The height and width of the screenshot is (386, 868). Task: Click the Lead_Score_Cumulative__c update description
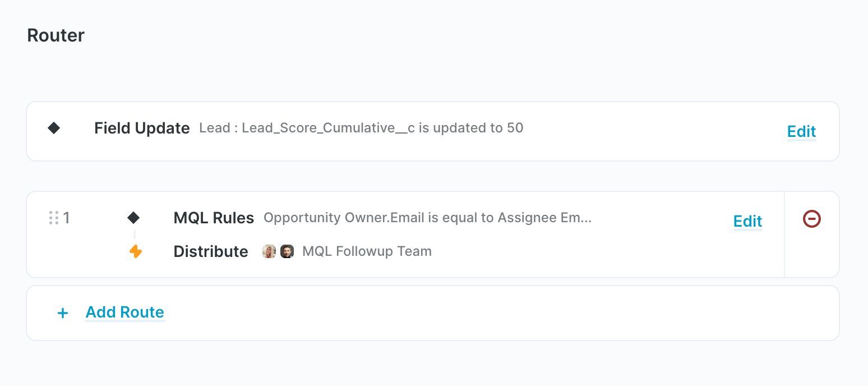click(x=361, y=128)
